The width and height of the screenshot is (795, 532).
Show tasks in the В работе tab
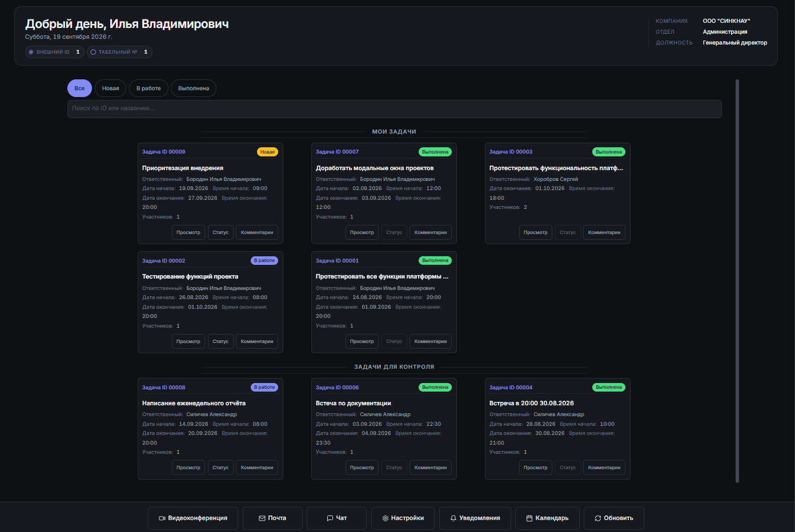click(148, 88)
